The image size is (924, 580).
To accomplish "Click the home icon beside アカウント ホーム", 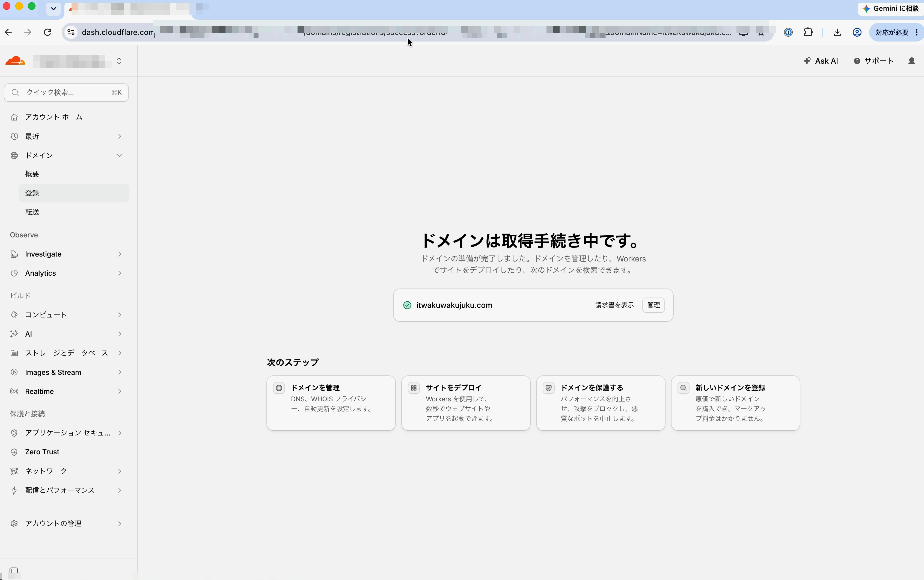I will pos(14,117).
